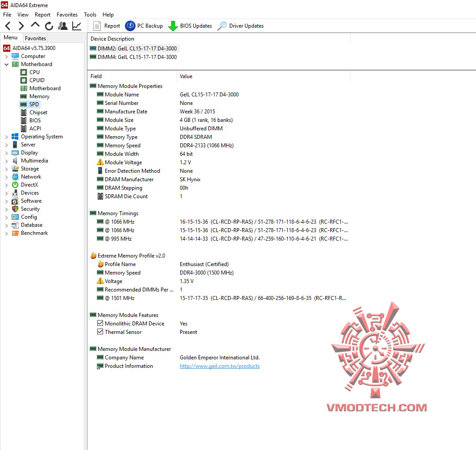Switch to the Favorites sidebar tab
Screen dimensions: 476x450
click(36, 38)
